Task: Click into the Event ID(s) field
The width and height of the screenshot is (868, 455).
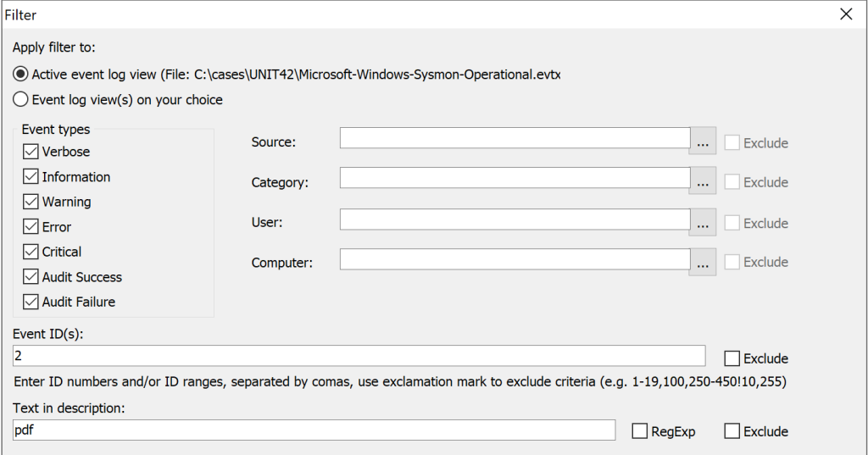Action: click(x=359, y=356)
